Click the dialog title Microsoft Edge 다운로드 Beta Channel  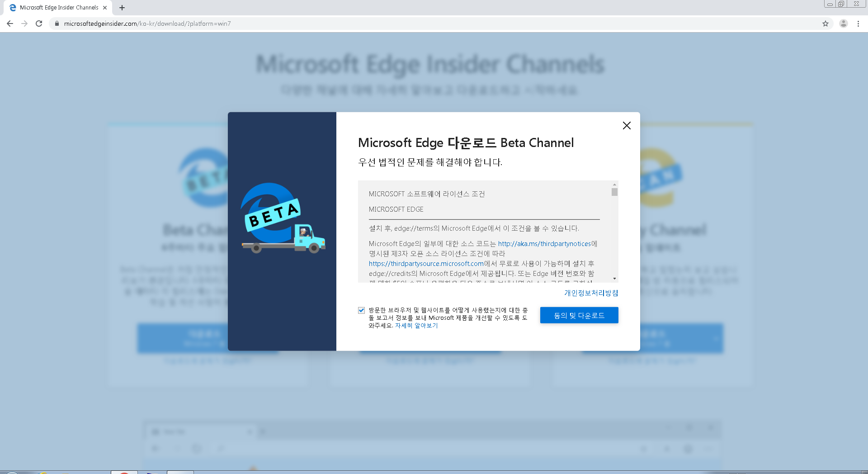466,143
